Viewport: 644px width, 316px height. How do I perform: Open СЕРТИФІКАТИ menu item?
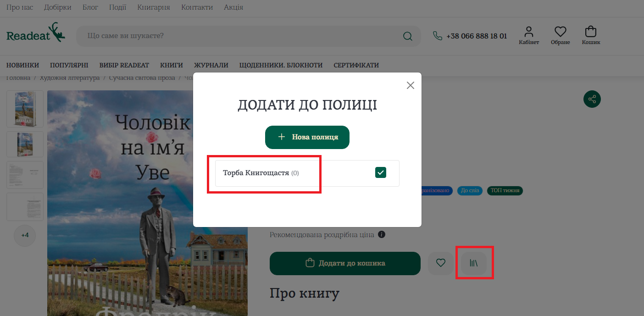(356, 65)
